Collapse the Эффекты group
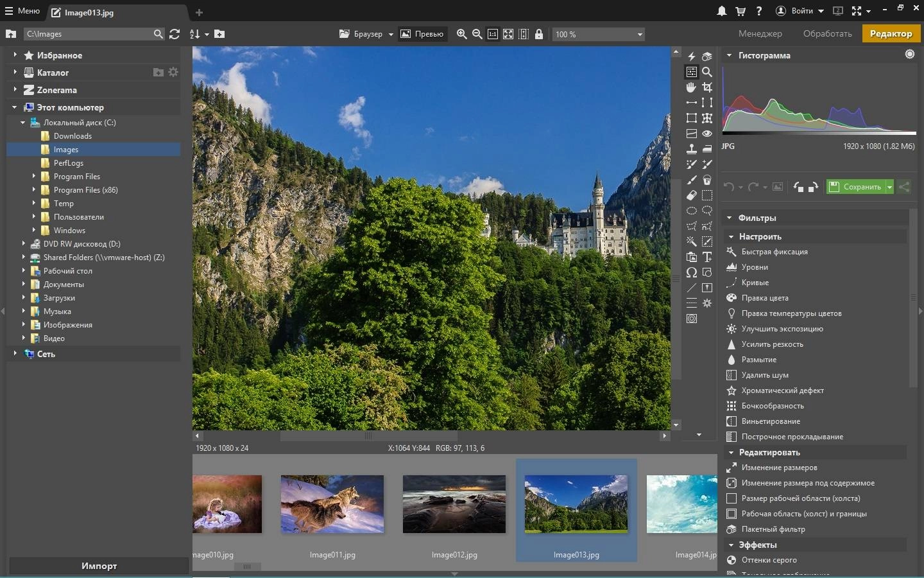924x578 pixels. click(731, 545)
